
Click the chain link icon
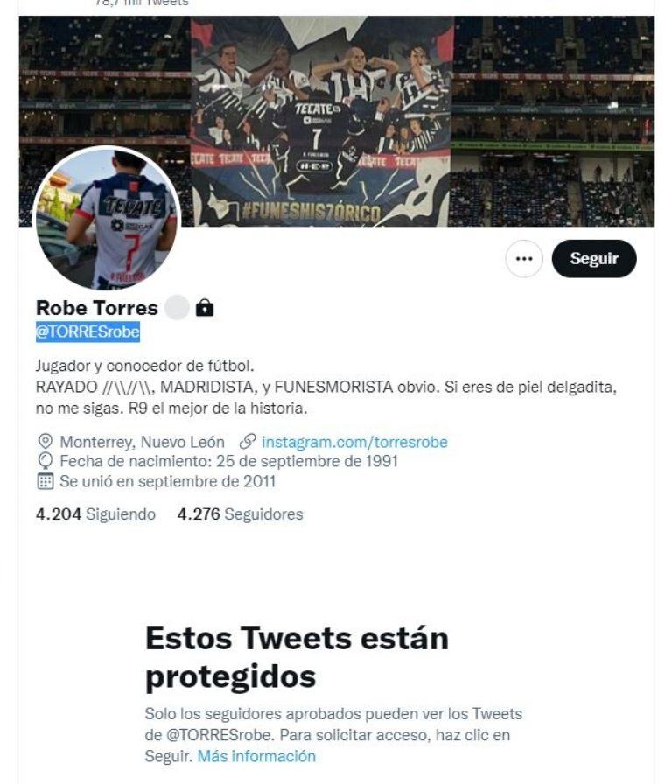248,442
